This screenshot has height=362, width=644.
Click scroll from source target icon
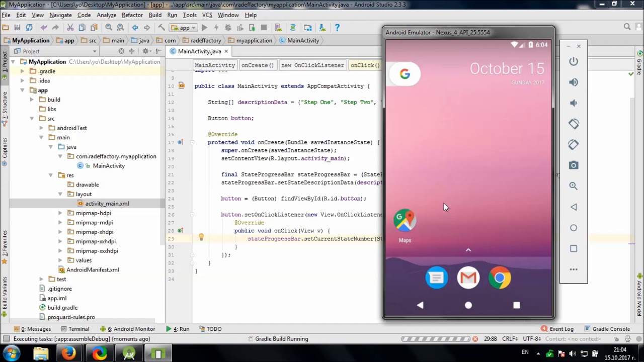[x=121, y=51]
